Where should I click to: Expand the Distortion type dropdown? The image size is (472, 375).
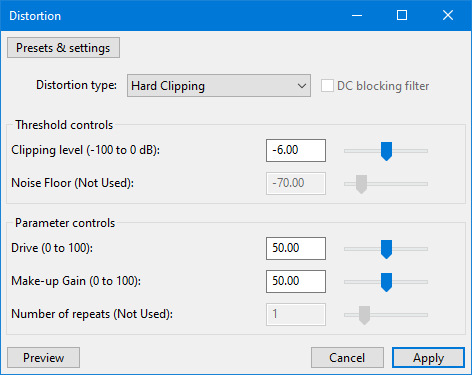(x=219, y=86)
